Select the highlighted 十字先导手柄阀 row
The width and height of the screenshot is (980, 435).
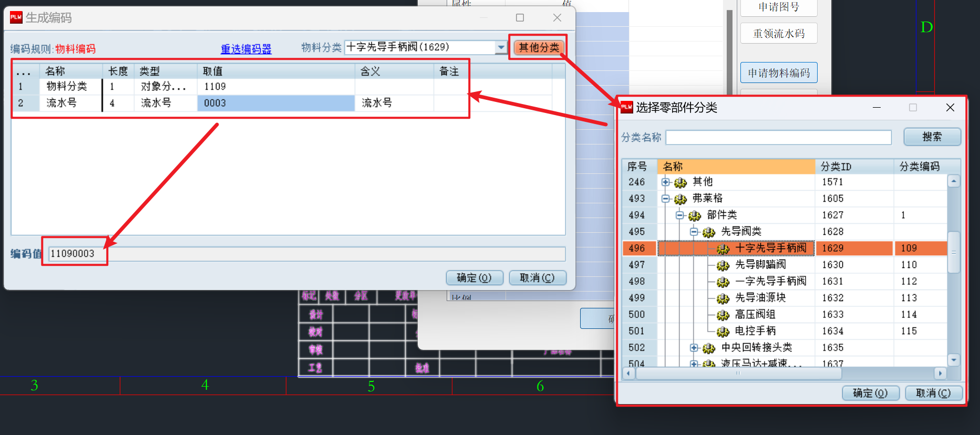pyautogui.click(x=785, y=248)
